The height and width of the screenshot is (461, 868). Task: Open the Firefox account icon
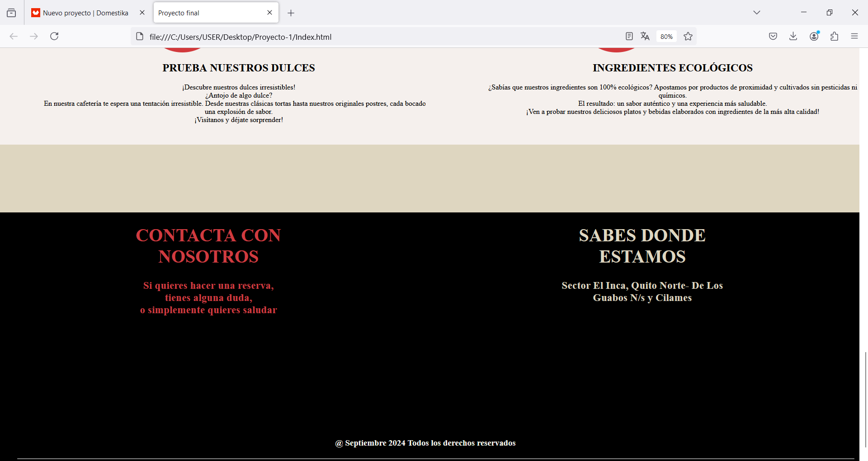(814, 36)
